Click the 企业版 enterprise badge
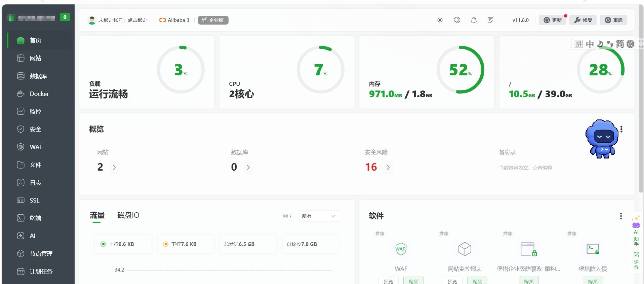 click(x=213, y=20)
